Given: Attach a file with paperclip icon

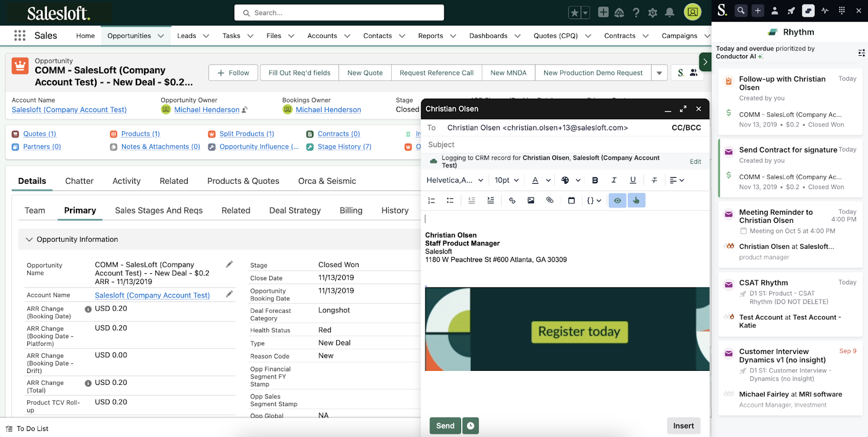Looking at the screenshot, I should coord(550,201).
